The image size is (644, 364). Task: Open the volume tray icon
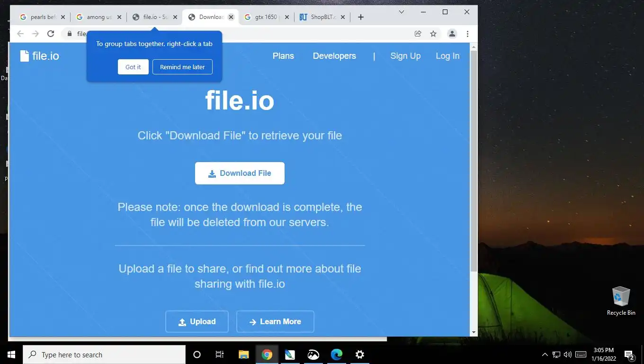point(567,355)
